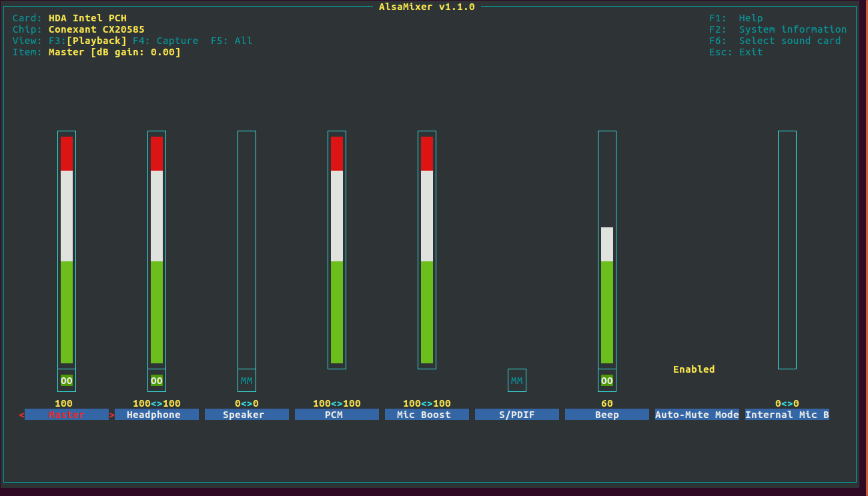The image size is (868, 496).
Task: Switch to the F3 Playback view
Action: pyautogui.click(x=87, y=41)
